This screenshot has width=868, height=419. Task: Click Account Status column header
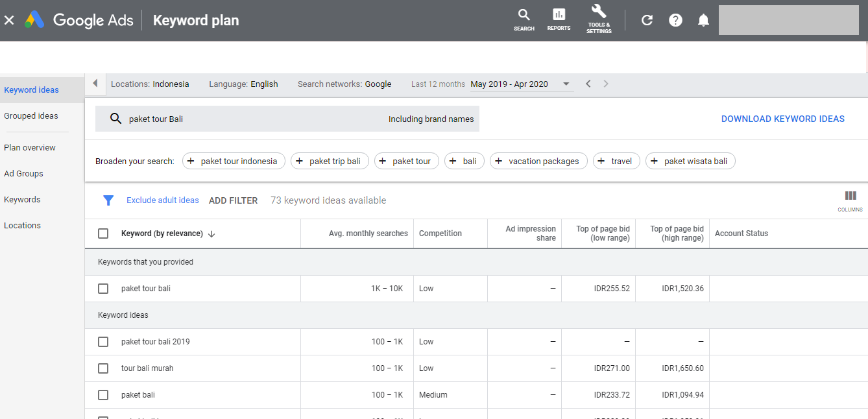[741, 233]
